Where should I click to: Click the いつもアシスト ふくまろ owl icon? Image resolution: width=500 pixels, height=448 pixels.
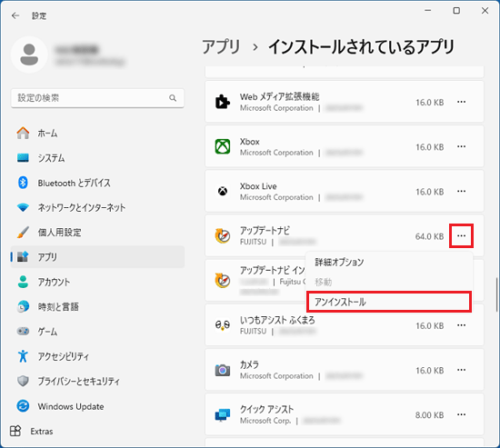223,325
